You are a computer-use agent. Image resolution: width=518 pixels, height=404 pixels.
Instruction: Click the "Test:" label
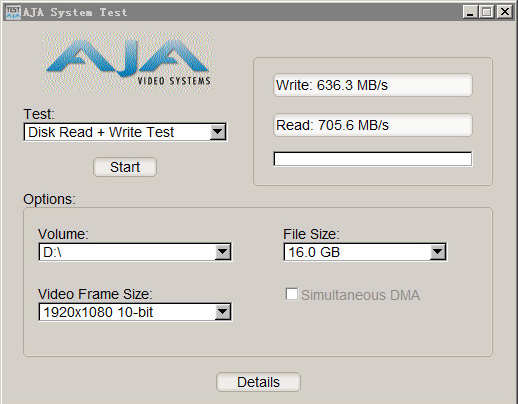point(39,114)
